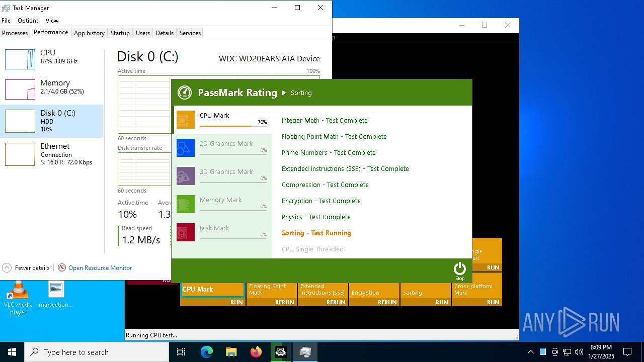
Task: Show hidden system tray icons
Action: tap(530, 352)
